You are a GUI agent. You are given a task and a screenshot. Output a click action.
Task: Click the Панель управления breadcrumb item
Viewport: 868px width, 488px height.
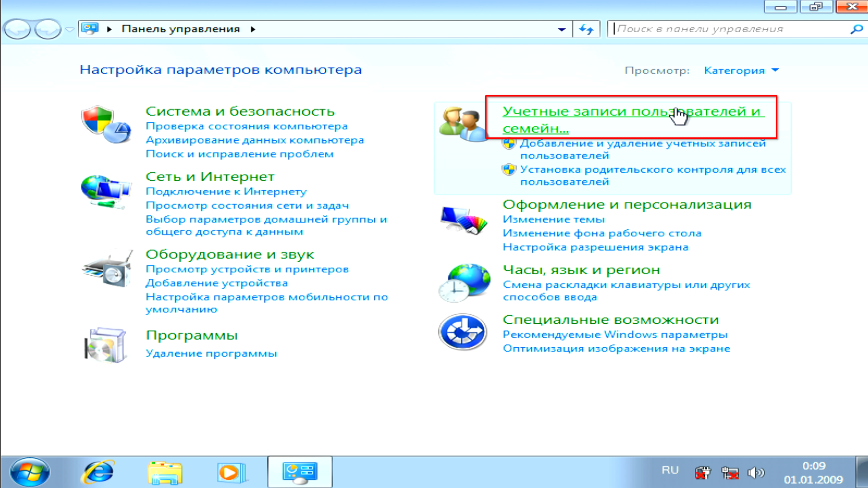click(x=180, y=29)
